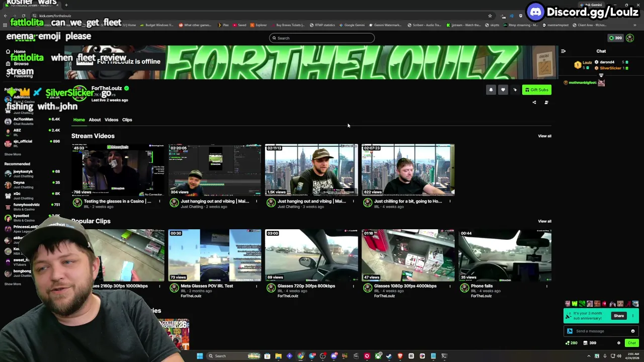Open options menu for Meta Glasses clip

(x=257, y=287)
